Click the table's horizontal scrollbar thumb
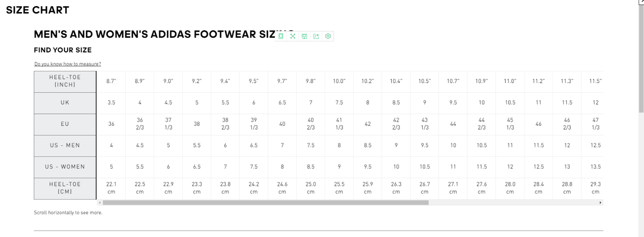This screenshot has height=237, width=644. point(266,203)
